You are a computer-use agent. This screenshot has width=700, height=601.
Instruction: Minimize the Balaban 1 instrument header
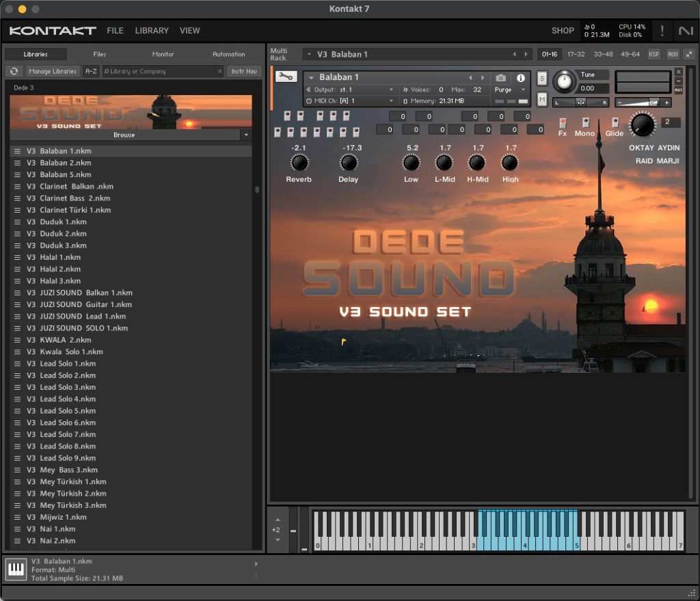(x=679, y=81)
